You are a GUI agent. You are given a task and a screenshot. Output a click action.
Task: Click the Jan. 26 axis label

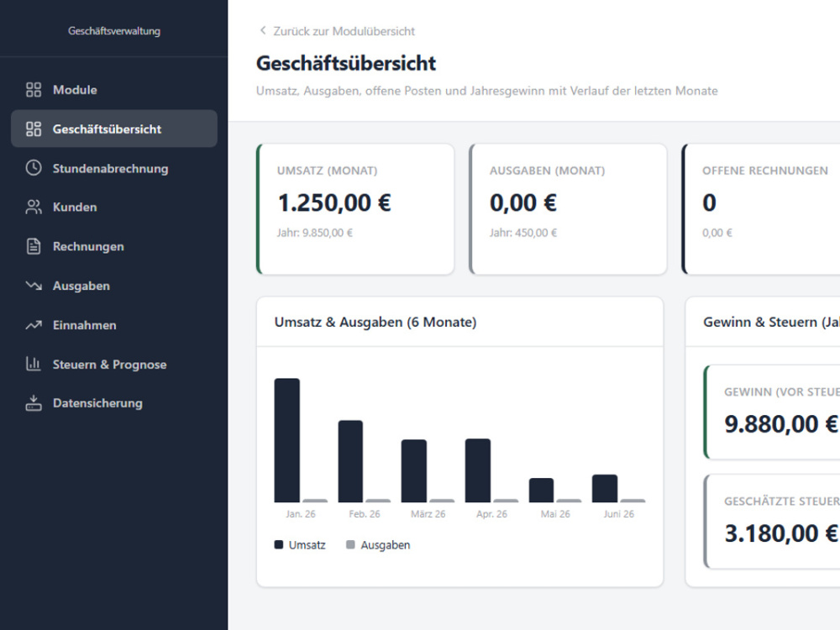[301, 514]
